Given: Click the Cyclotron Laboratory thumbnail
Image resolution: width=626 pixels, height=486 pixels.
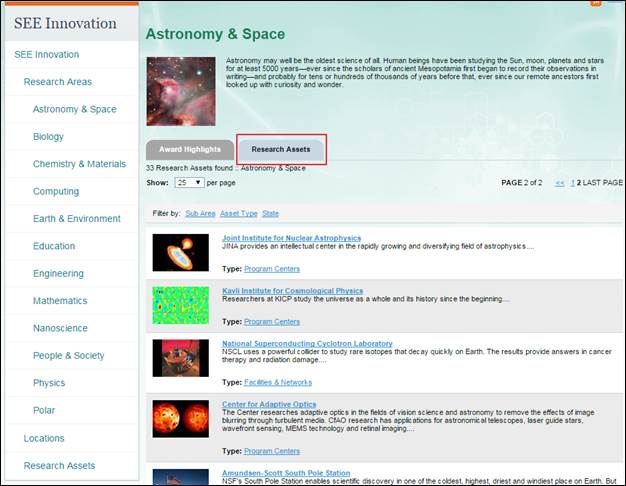Looking at the screenshot, I should 180,358.
